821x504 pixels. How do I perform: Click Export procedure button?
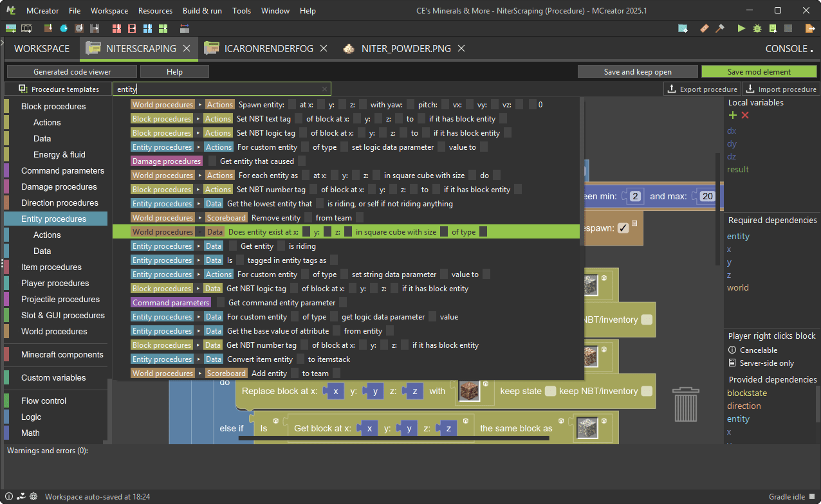pos(702,89)
